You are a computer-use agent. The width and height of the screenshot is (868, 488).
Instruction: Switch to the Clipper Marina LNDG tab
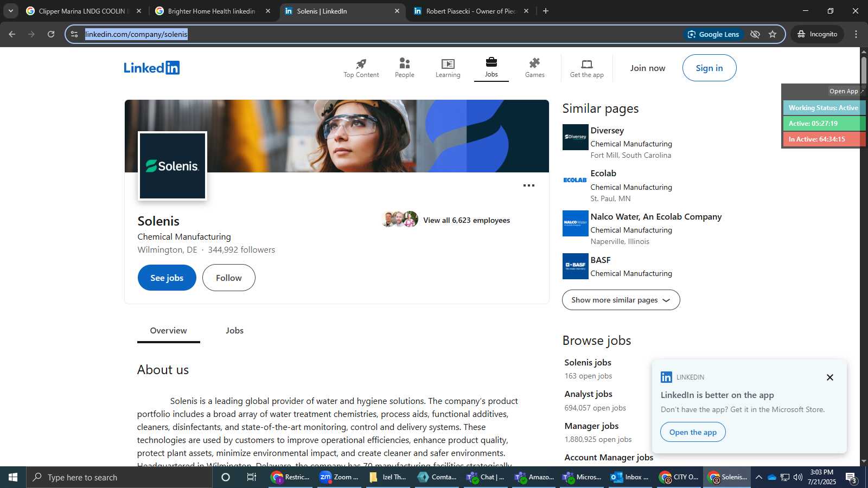(x=83, y=11)
